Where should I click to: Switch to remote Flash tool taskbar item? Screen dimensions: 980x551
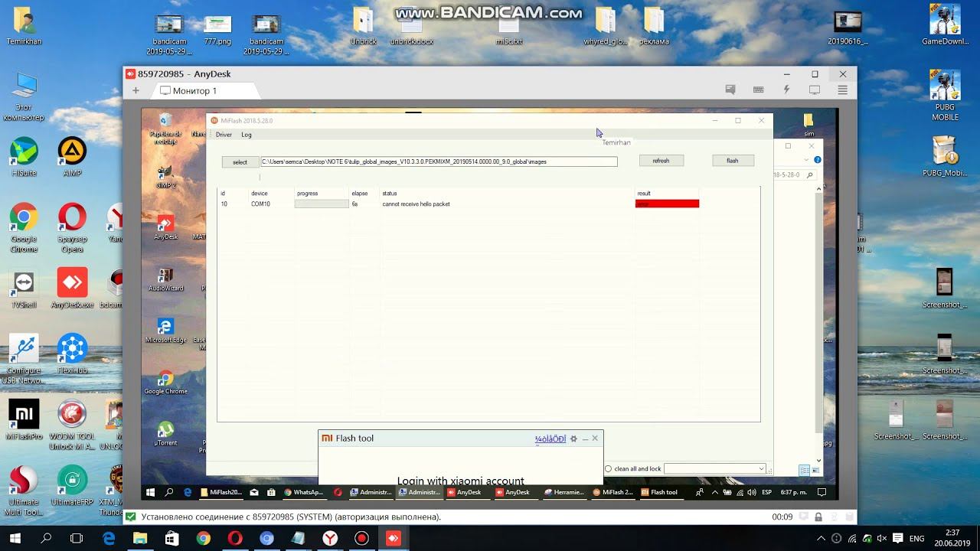660,492
